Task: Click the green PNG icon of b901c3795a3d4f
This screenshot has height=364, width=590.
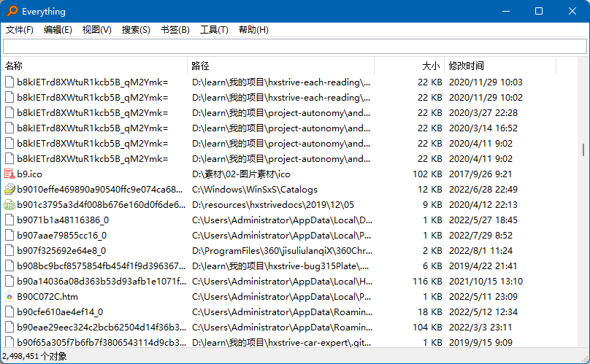Action: click(x=9, y=204)
